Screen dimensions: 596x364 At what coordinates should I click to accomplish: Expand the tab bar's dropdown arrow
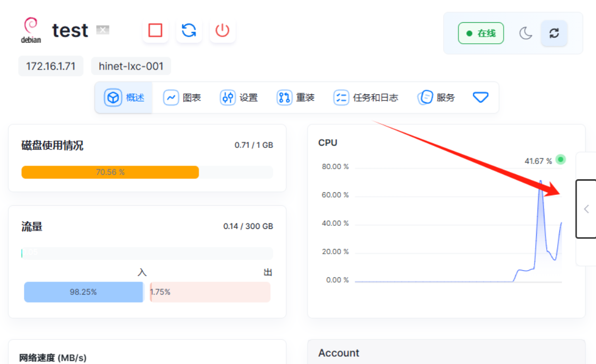click(x=480, y=97)
